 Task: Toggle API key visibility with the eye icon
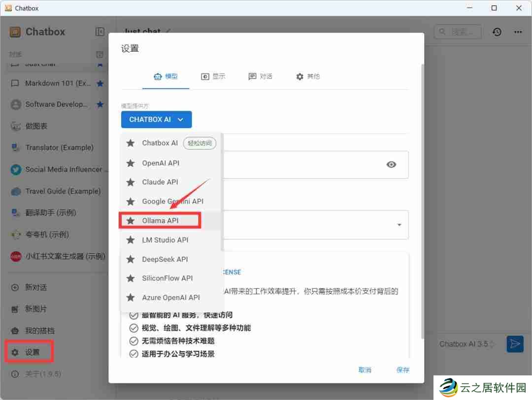391,165
